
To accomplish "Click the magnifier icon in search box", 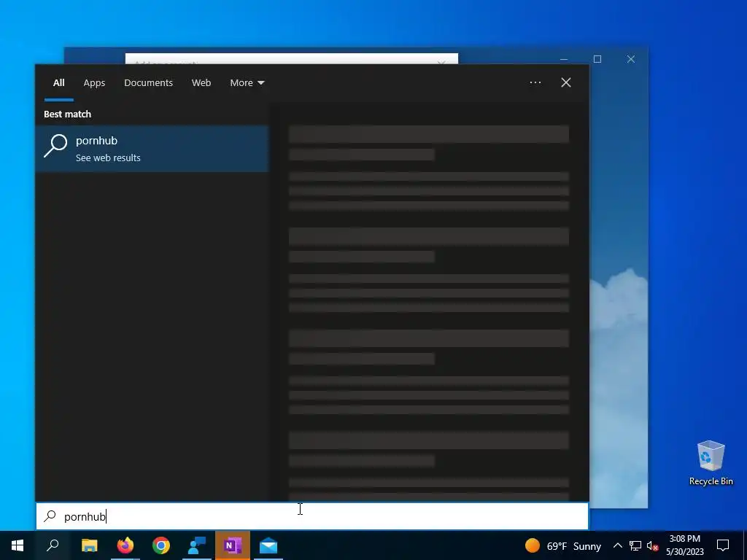I will 50,516.
